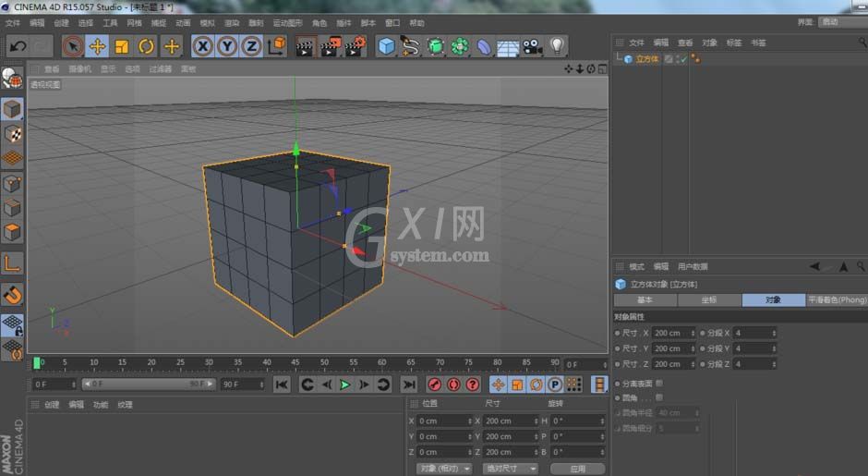The image size is (868, 476).
Task: Switch to Texture mode (checkered cube)
Action: click(12, 134)
